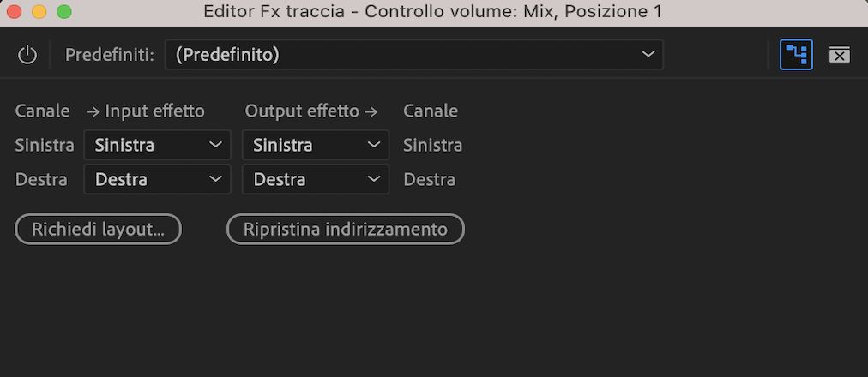
Task: Minimize the window with the yellow button
Action: pyautogui.click(x=39, y=12)
